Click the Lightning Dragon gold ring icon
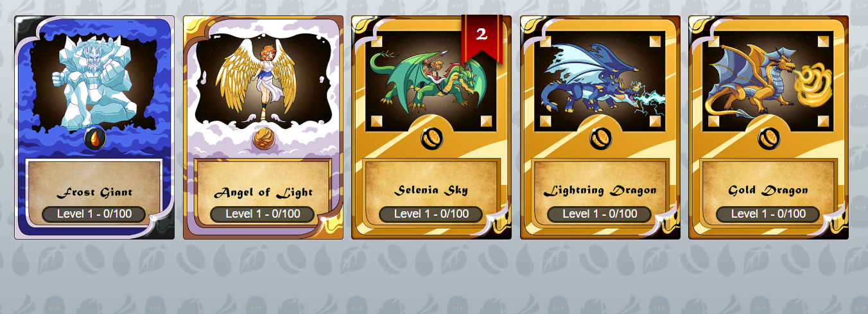868x314 pixels. (x=600, y=139)
